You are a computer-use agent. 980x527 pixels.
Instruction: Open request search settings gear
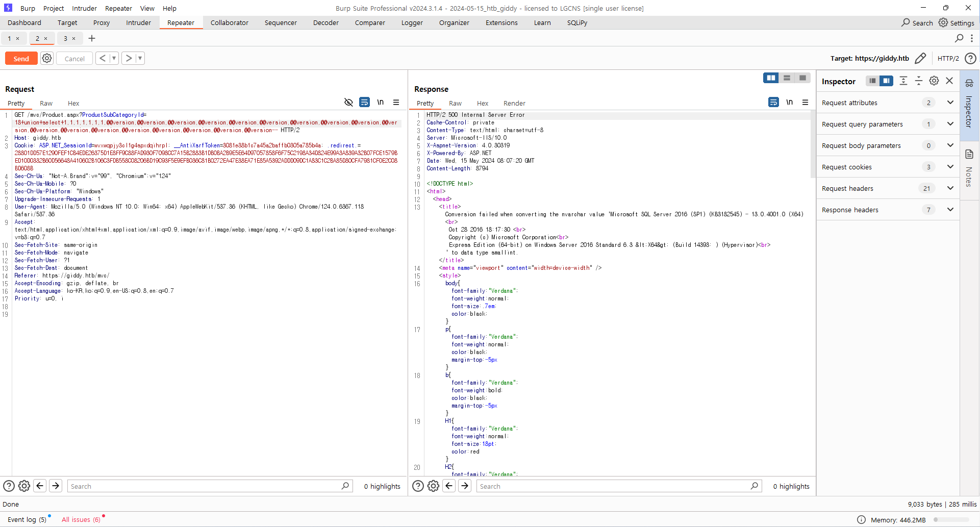(24, 486)
